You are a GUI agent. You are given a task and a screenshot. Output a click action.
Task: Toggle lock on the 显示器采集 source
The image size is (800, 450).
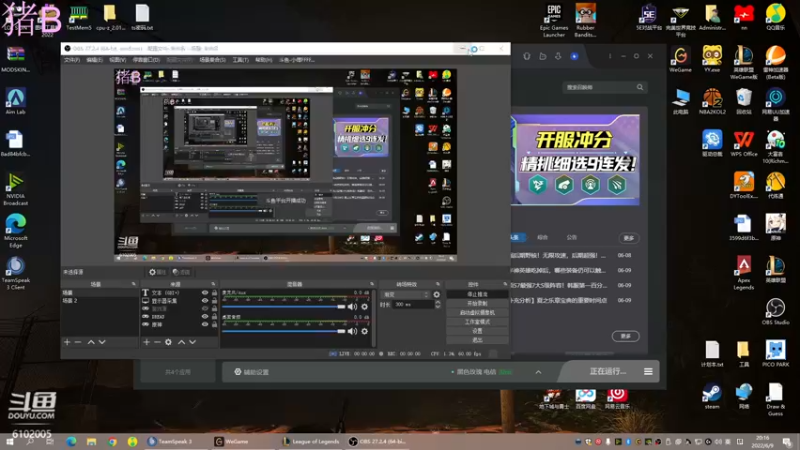click(x=214, y=301)
